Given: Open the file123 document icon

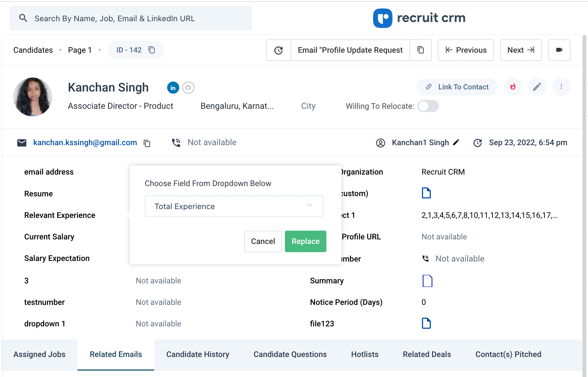Looking at the screenshot, I should click(426, 323).
